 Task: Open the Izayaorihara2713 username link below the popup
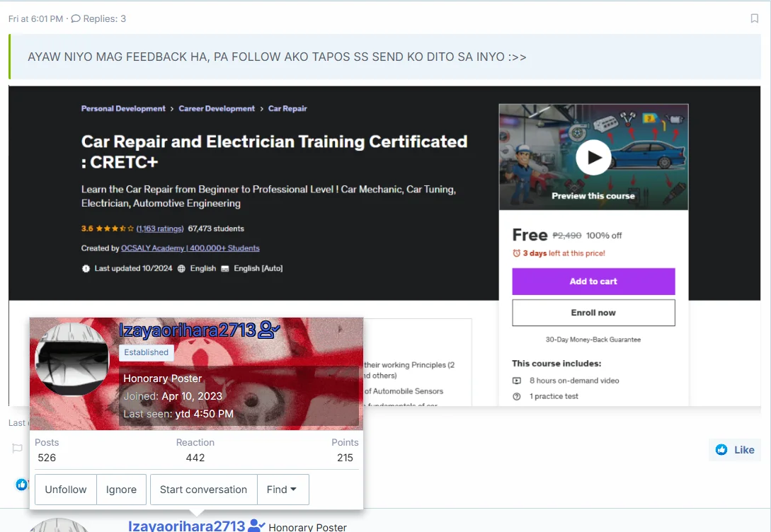187,526
